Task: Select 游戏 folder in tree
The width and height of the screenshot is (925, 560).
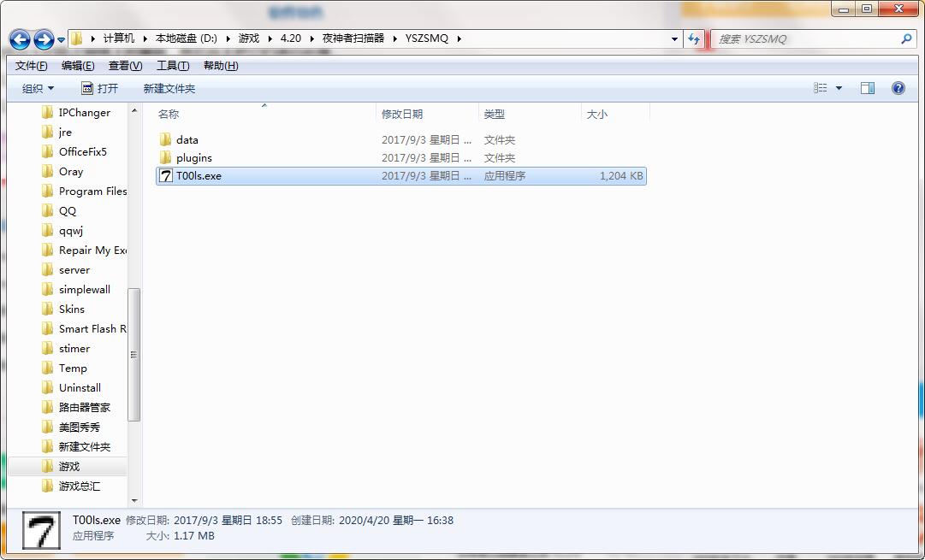Action: click(62, 466)
